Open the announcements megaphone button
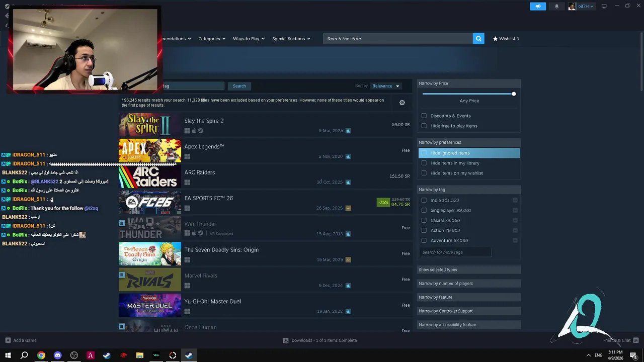This screenshot has height=362, width=644. point(538,6)
